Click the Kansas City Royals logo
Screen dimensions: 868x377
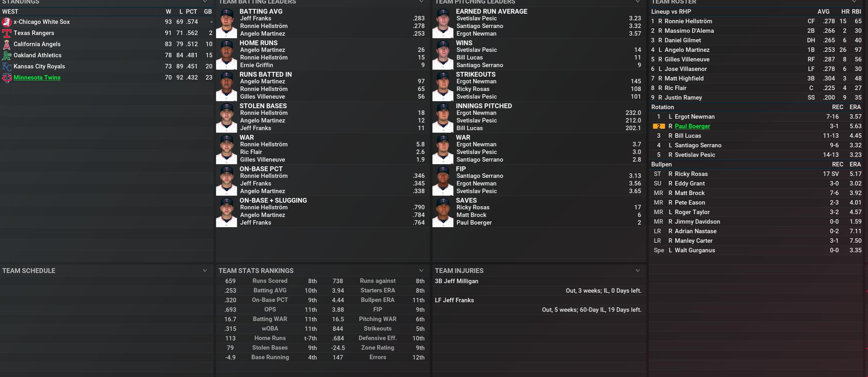[x=6, y=67]
